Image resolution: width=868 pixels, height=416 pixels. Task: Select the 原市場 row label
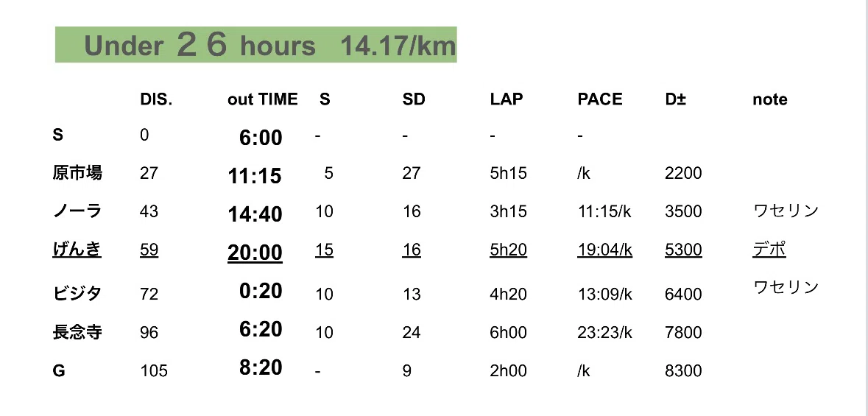pos(77,173)
